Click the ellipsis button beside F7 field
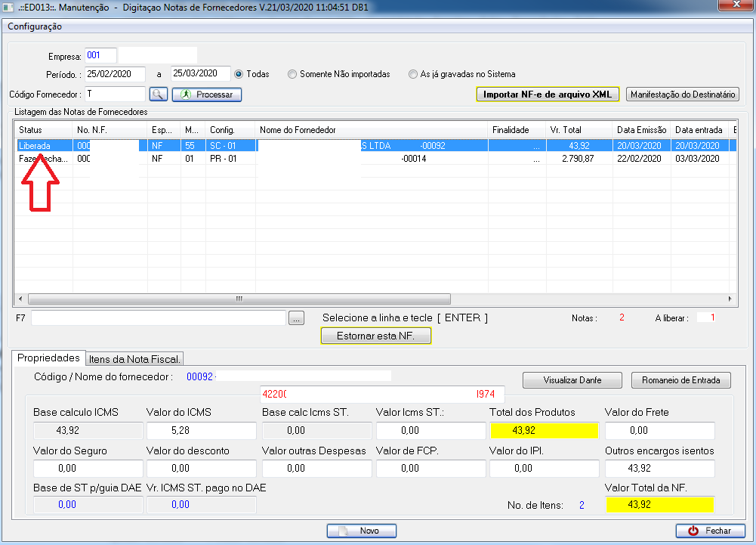Image resolution: width=756 pixels, height=545 pixels. (x=297, y=318)
